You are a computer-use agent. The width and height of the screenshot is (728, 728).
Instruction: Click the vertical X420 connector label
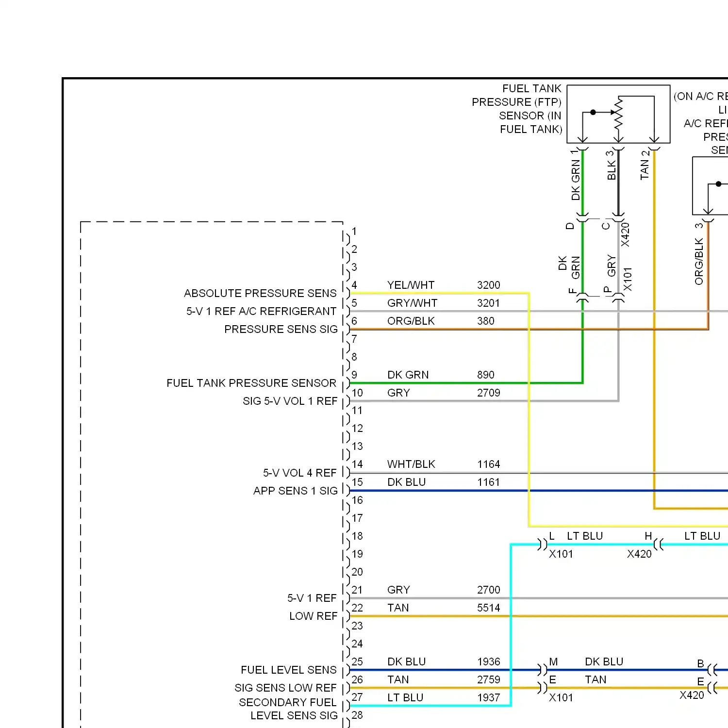pyautogui.click(x=625, y=234)
